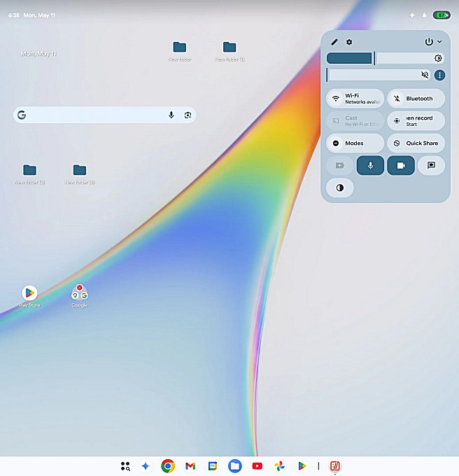Image resolution: width=459 pixels, height=476 pixels.
Task: Open Chrome from the taskbar
Action: (x=168, y=465)
